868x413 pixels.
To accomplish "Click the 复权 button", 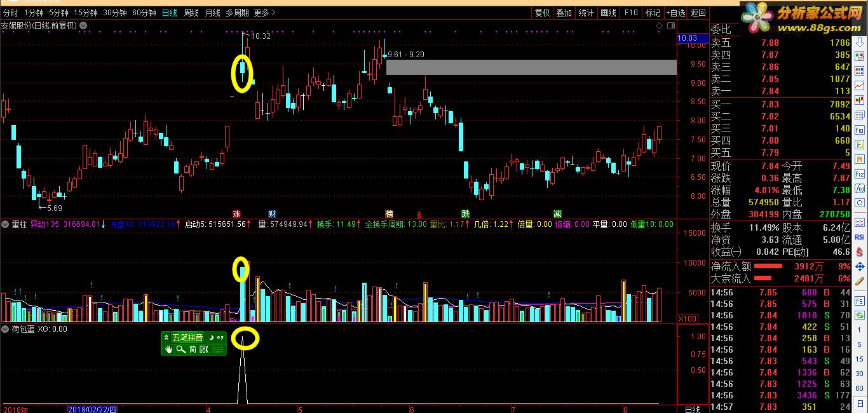I will coord(542,13).
